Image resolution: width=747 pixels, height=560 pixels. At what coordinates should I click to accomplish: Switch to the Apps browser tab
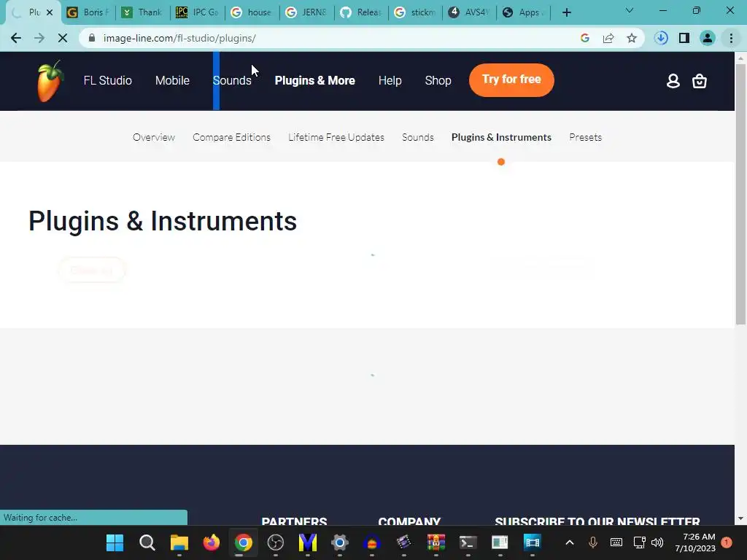click(524, 12)
